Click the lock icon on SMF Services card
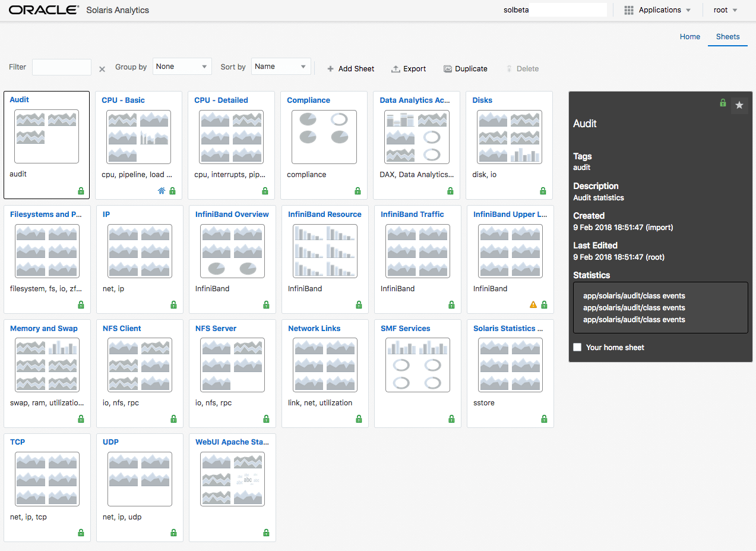The width and height of the screenshot is (756, 551). (x=451, y=419)
